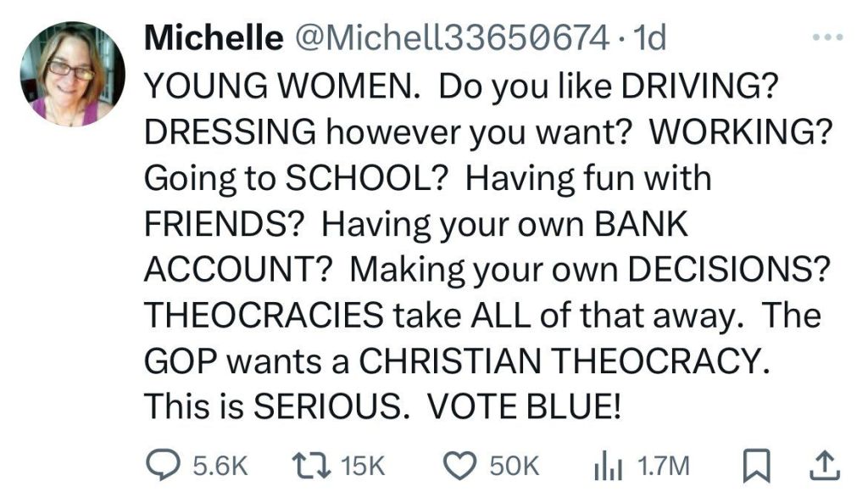Click the 15K reposts count
868x498 pixels.
tap(361, 465)
